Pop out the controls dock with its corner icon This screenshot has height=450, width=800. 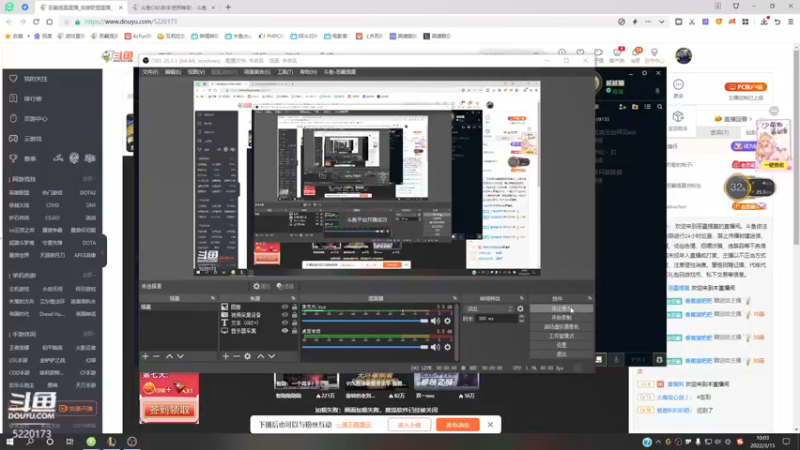[x=589, y=298]
